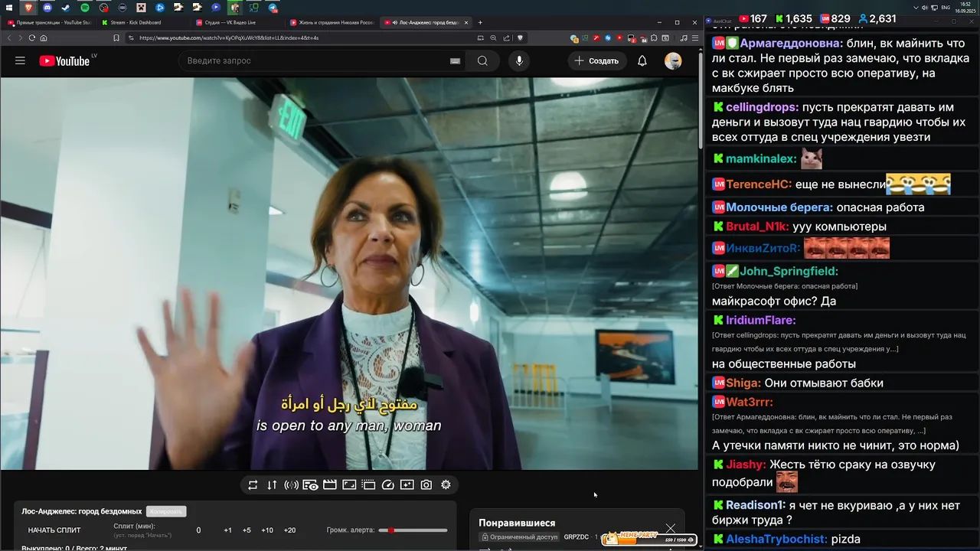The height and width of the screenshot is (551, 980).
Task: Toggle the loop icon under the video
Action: click(253, 484)
